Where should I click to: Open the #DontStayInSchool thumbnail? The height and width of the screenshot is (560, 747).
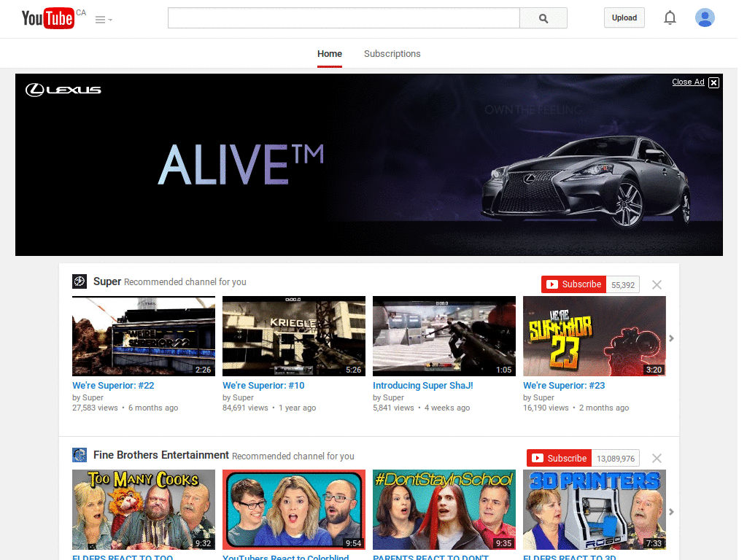pyautogui.click(x=444, y=510)
